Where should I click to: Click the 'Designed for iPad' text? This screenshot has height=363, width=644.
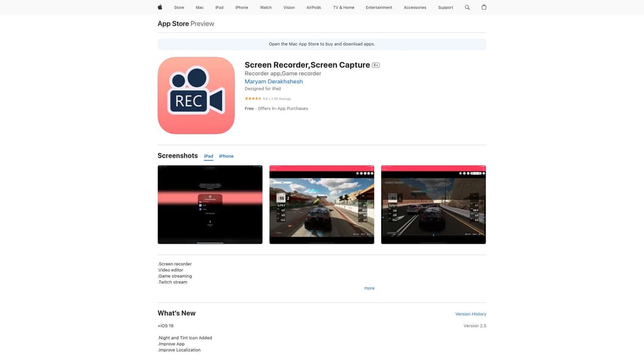[263, 89]
